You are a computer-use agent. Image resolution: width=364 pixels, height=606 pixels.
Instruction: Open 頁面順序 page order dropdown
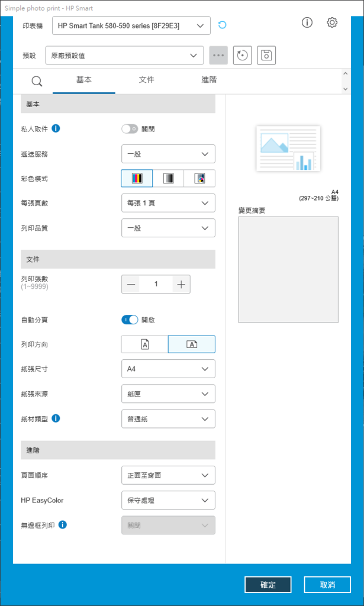coord(168,475)
